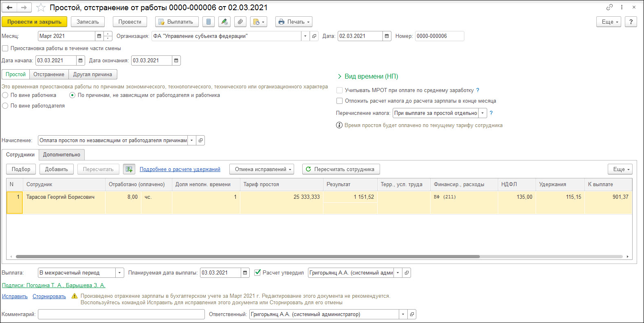Click the Провести button

click(130, 22)
